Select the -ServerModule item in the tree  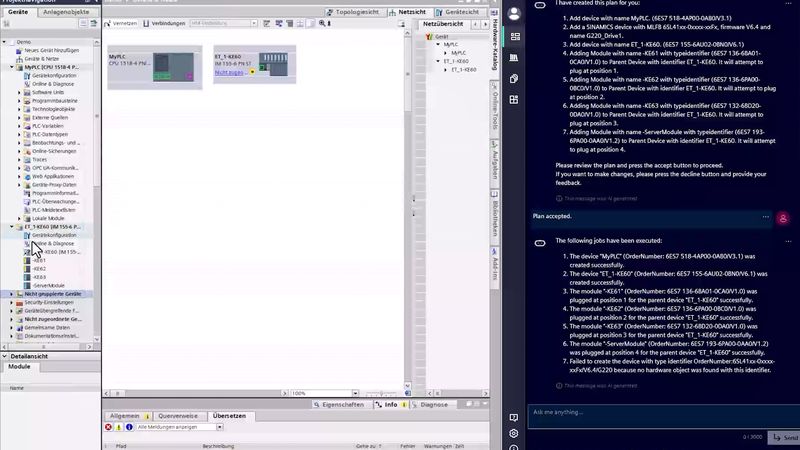(x=48, y=286)
